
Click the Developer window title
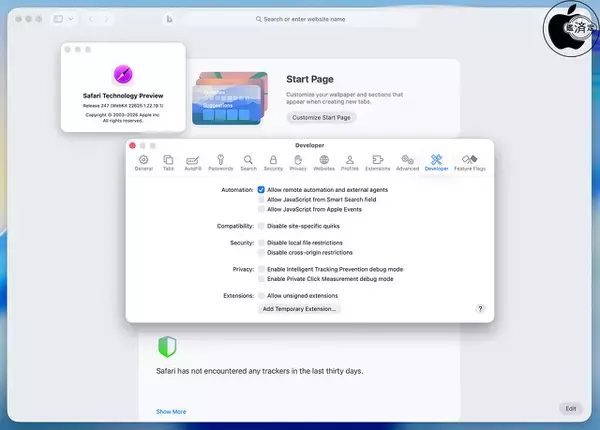310,145
